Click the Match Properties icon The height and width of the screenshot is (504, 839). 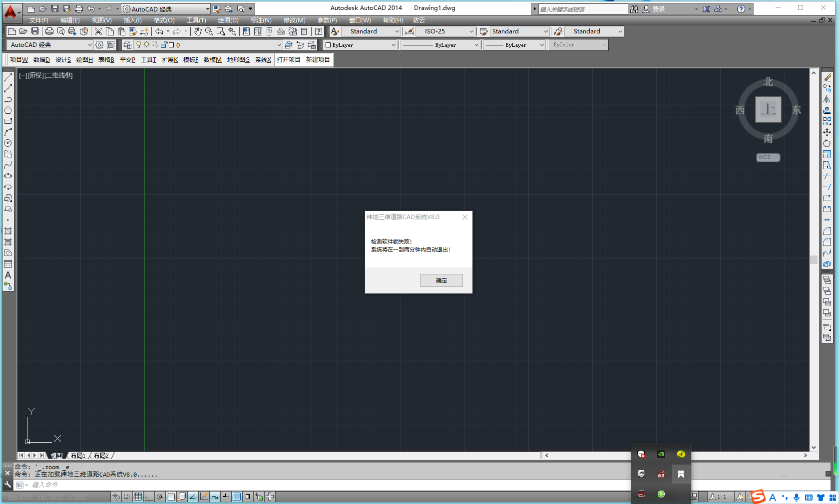132,31
